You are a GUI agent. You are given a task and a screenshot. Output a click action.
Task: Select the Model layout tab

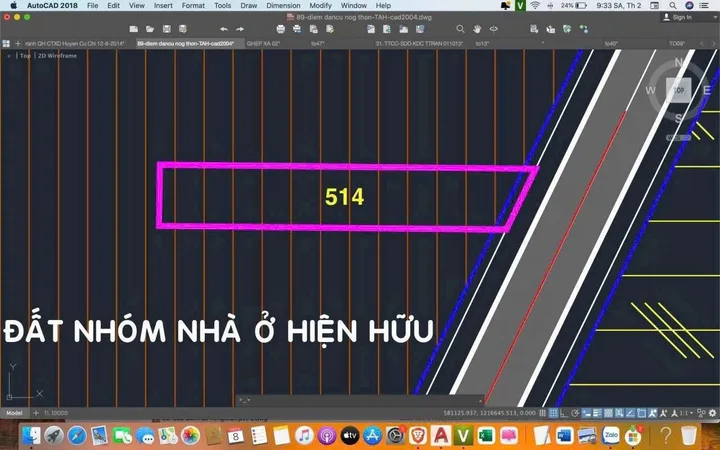click(x=14, y=413)
